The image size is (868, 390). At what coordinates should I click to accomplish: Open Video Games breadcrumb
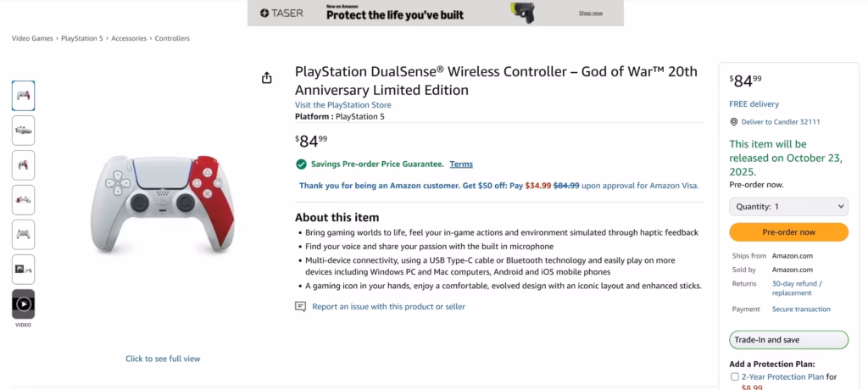pyautogui.click(x=32, y=38)
